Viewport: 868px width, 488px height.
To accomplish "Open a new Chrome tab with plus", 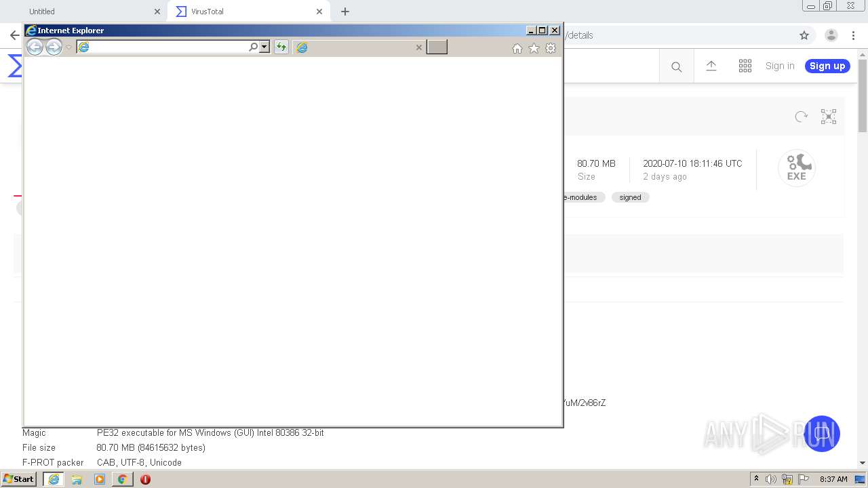I will [x=345, y=12].
